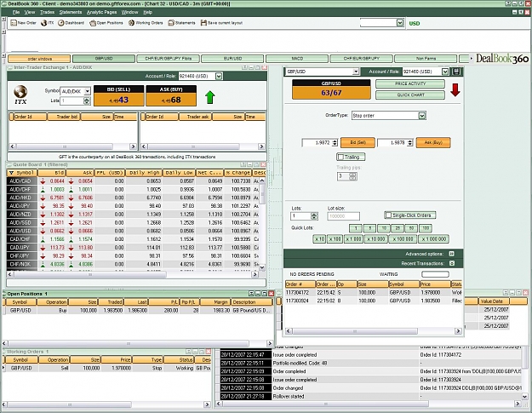Open the Trades menu
The image size is (532, 413).
(47, 12)
